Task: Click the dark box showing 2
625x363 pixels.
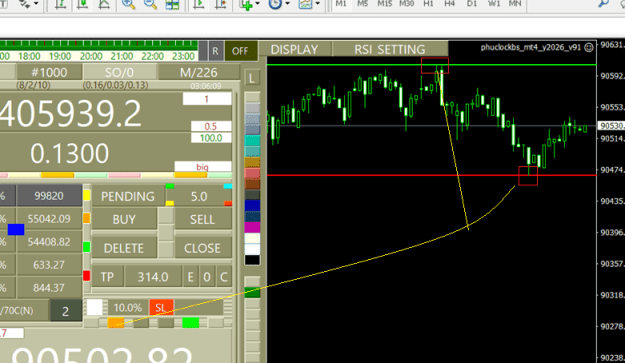Action: tap(66, 311)
